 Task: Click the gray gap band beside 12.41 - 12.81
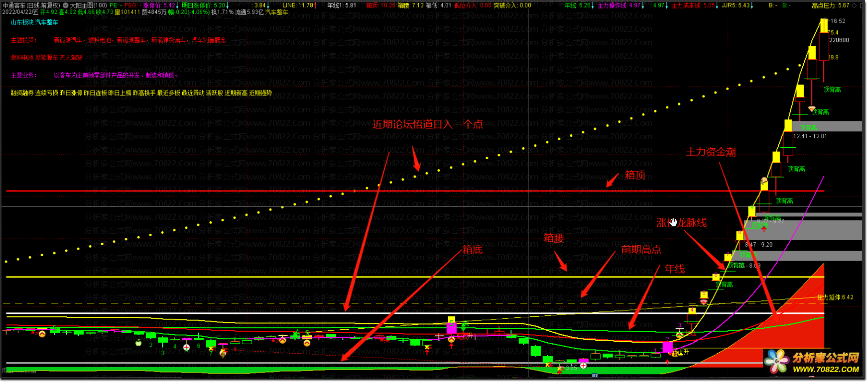coord(828,126)
